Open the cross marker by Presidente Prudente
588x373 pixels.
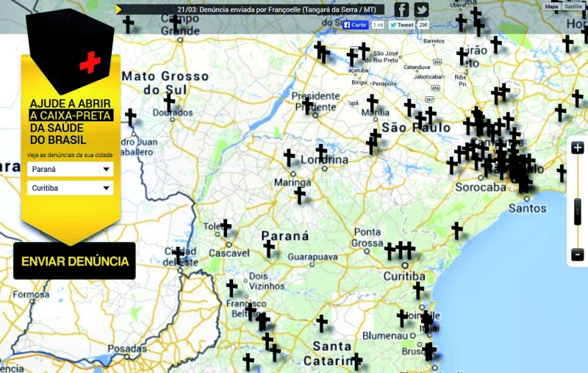[x=308, y=105]
